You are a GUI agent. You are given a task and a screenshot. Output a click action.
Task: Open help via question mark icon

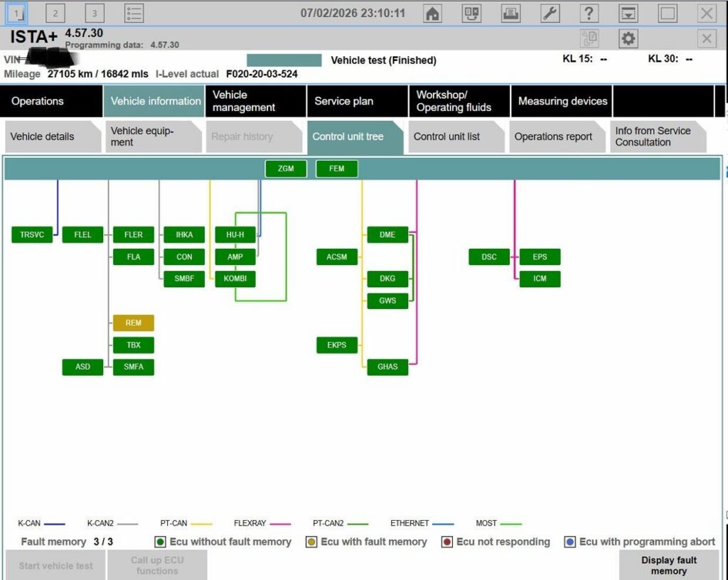589,14
